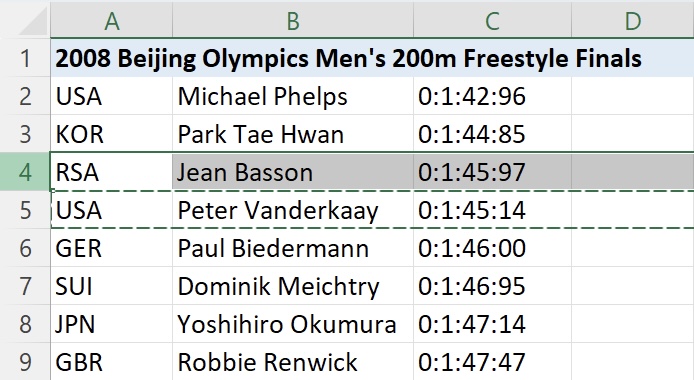This screenshot has width=694, height=380.
Task: Click the title cell with Beijing Olympics
Action: pyautogui.click(x=372, y=58)
